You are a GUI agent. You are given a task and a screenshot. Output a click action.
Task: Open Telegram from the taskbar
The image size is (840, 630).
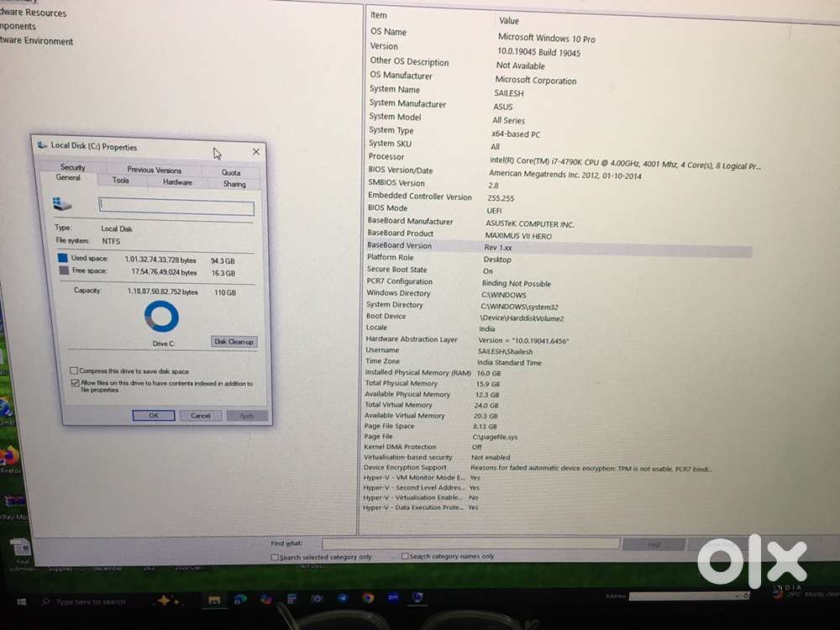[x=343, y=598]
